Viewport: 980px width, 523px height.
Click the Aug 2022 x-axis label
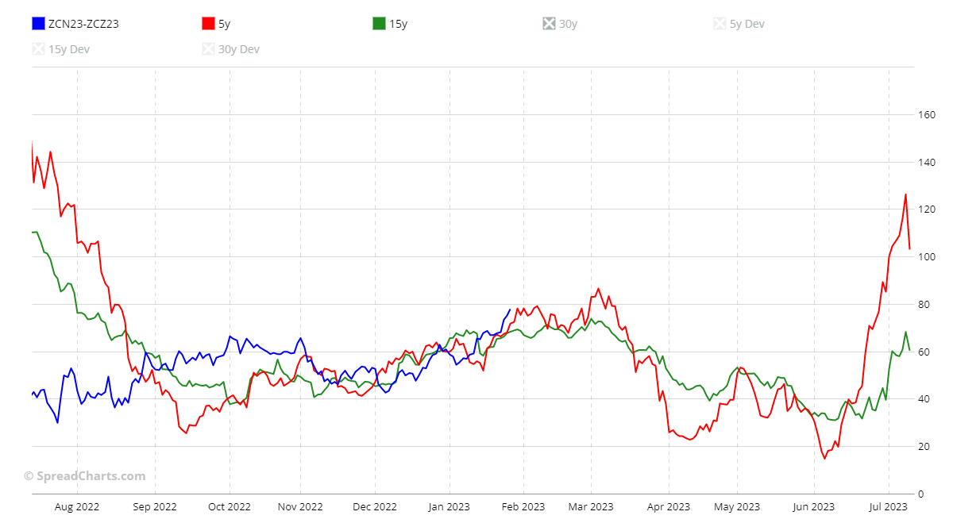[77, 507]
